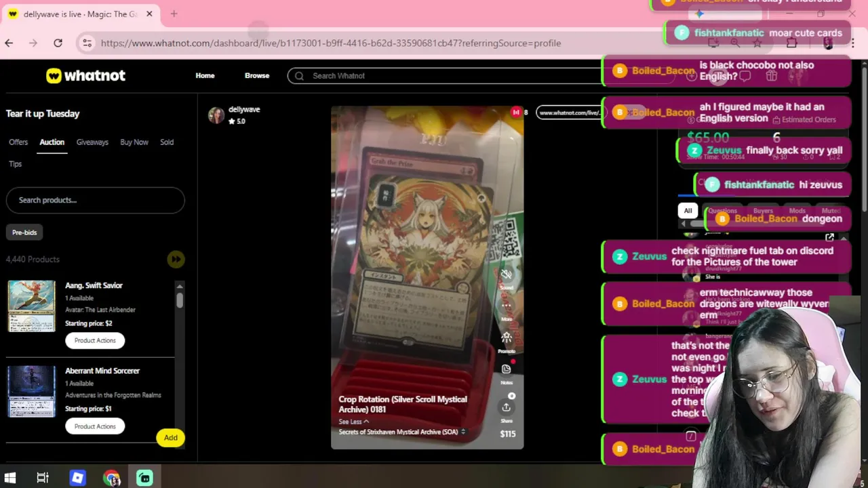Close the dellywave is live tab
Image resolution: width=868 pixels, height=488 pixels.
tap(149, 14)
